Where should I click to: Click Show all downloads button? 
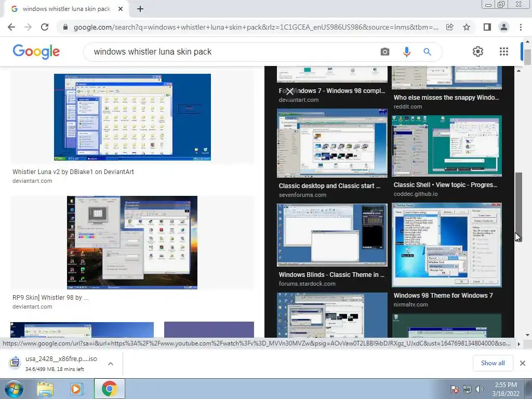pos(493,363)
